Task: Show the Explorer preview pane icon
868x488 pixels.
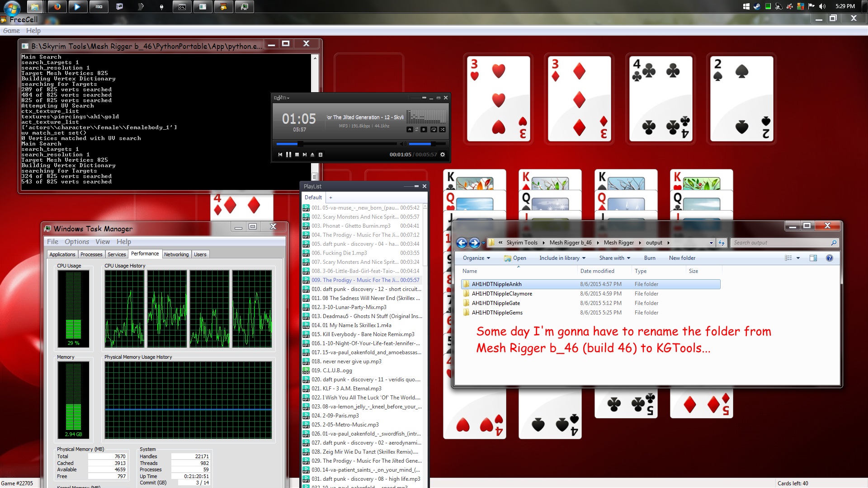Action: click(813, 258)
